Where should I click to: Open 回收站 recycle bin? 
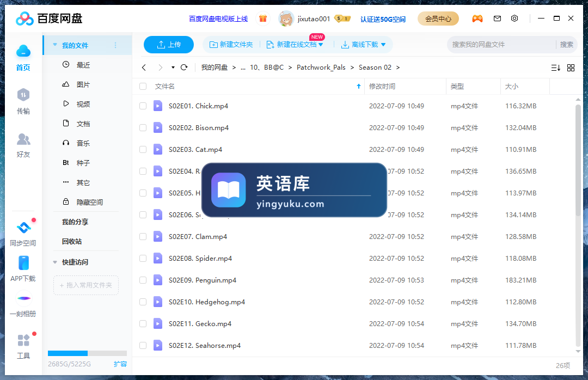coord(72,241)
